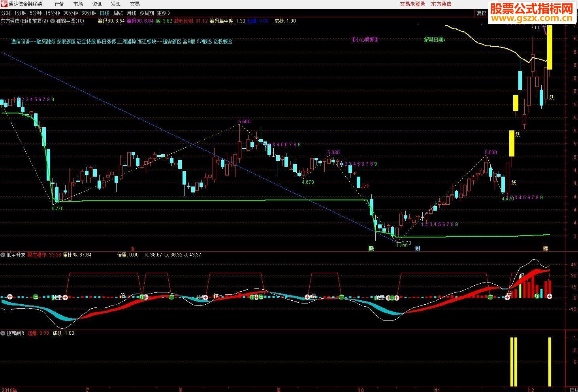Viewport: 578px width, 392px height.
Task: Click the 跌 marker icon below chart
Action: [x=371, y=248]
